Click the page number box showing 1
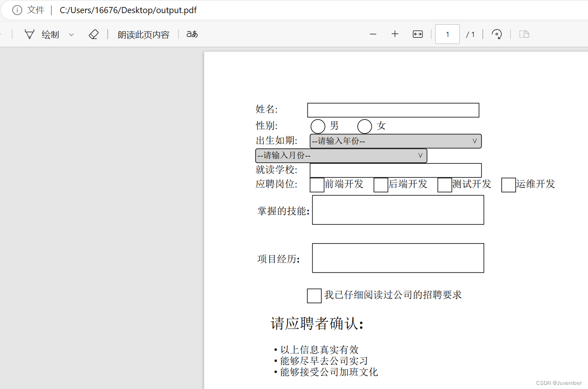 447,34
